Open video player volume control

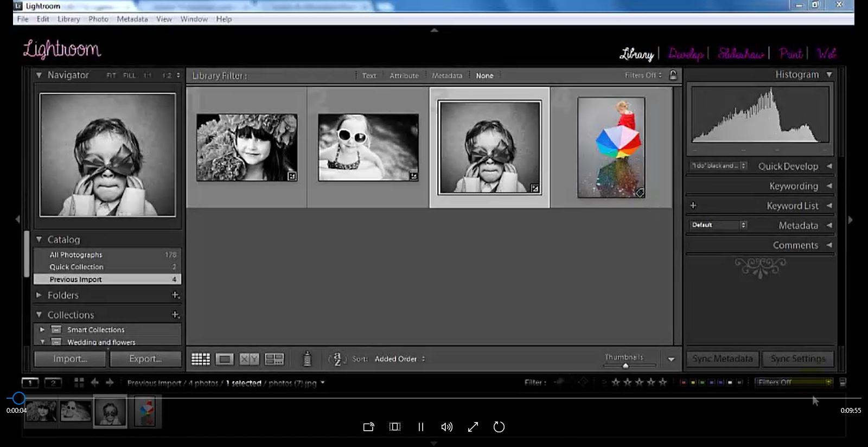446,427
